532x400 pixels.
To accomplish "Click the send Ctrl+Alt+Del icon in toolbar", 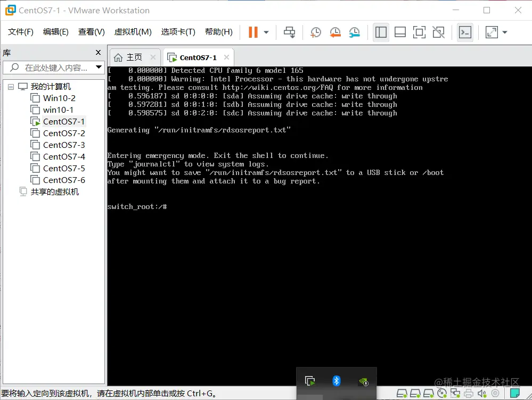I will pyautogui.click(x=289, y=32).
